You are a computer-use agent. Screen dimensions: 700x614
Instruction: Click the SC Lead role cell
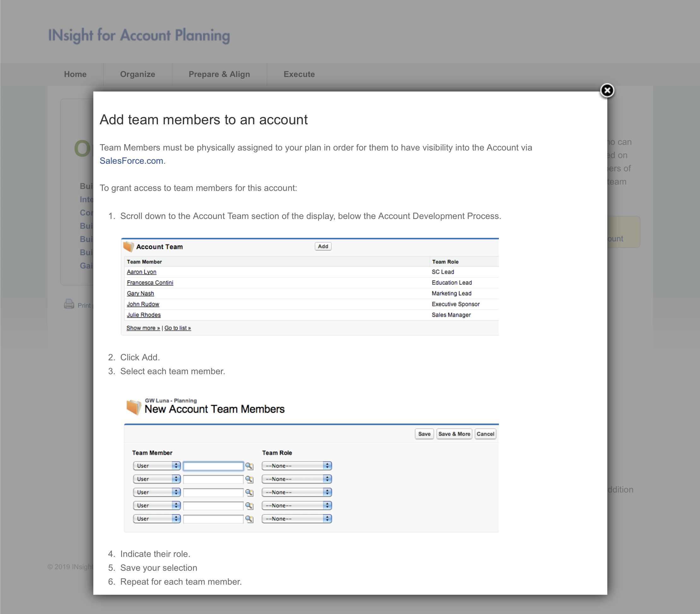[x=443, y=272]
